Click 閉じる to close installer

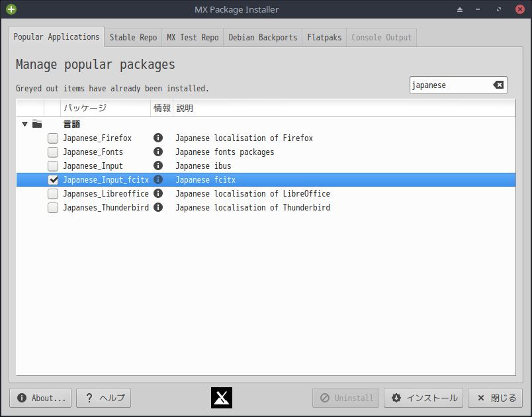point(496,398)
